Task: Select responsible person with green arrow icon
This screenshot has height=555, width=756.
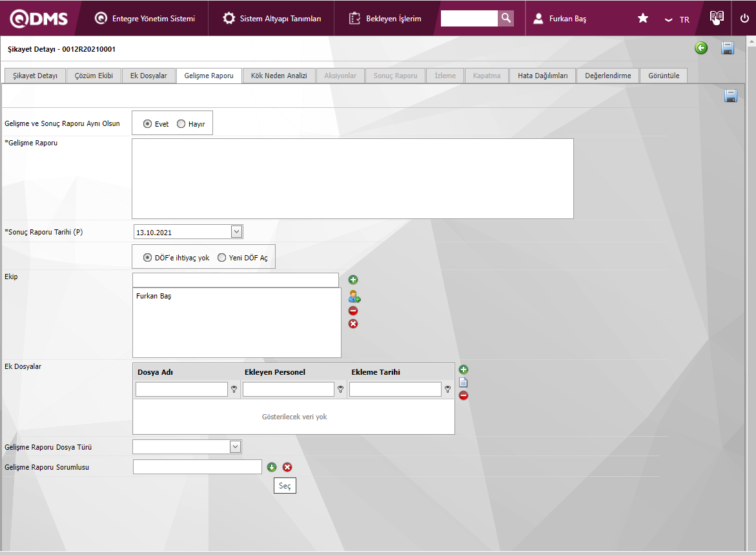Action: coord(272,467)
